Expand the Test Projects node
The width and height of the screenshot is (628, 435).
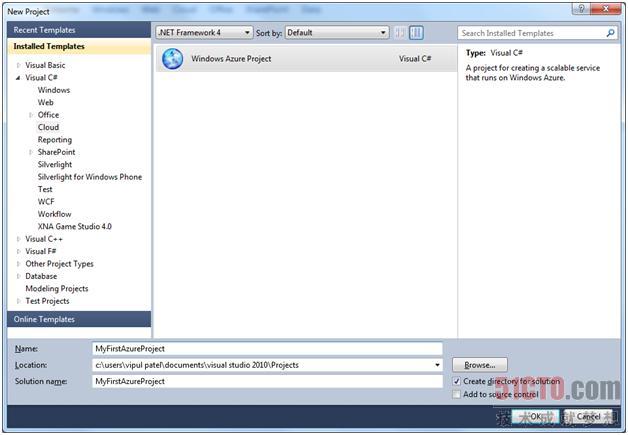(18, 301)
